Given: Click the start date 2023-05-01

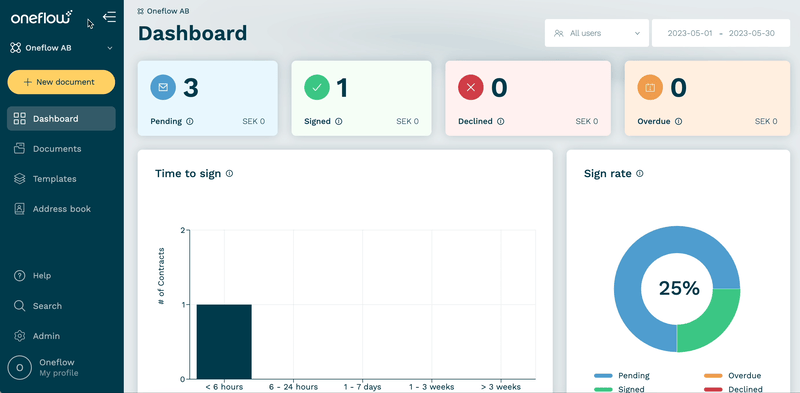Looking at the screenshot, I should (690, 33).
